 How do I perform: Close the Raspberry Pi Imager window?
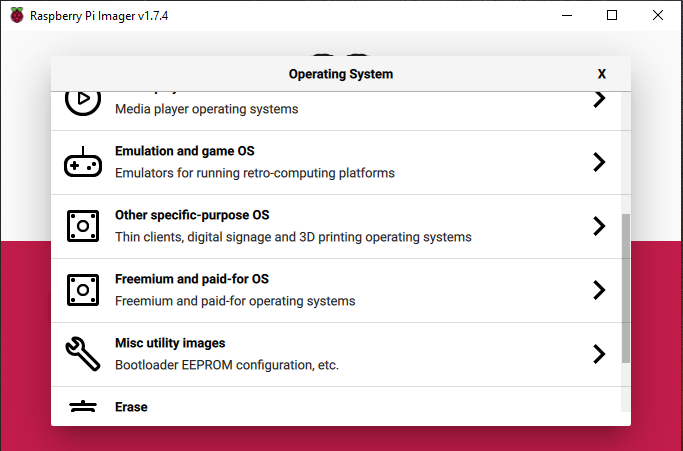click(x=658, y=15)
